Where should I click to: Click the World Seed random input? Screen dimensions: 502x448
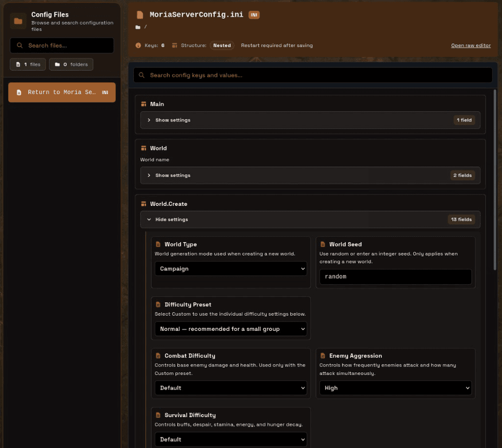[x=395, y=277]
